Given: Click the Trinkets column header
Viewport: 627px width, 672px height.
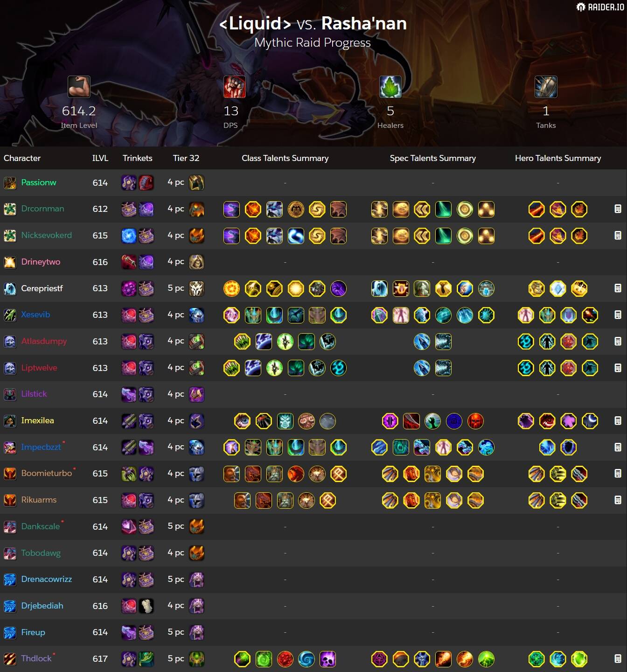Looking at the screenshot, I should 138,158.
